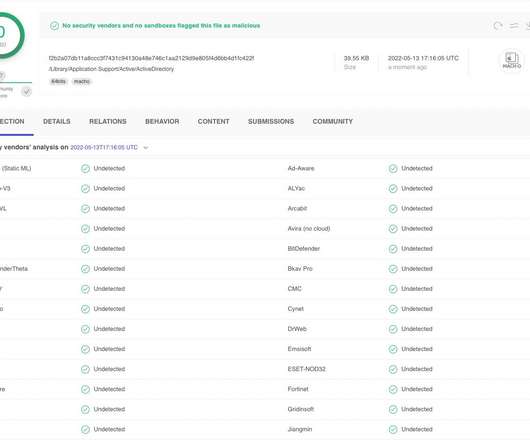Click the Emsisoft vendor name
The image size is (530, 442).
[299, 349]
